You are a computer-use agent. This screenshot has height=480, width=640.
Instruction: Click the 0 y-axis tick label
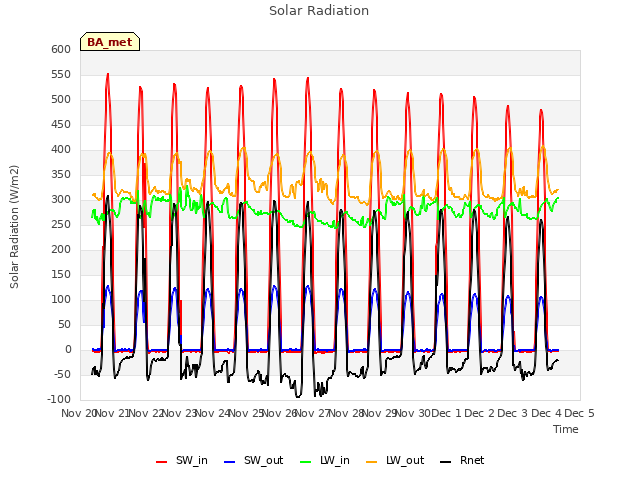(68, 350)
